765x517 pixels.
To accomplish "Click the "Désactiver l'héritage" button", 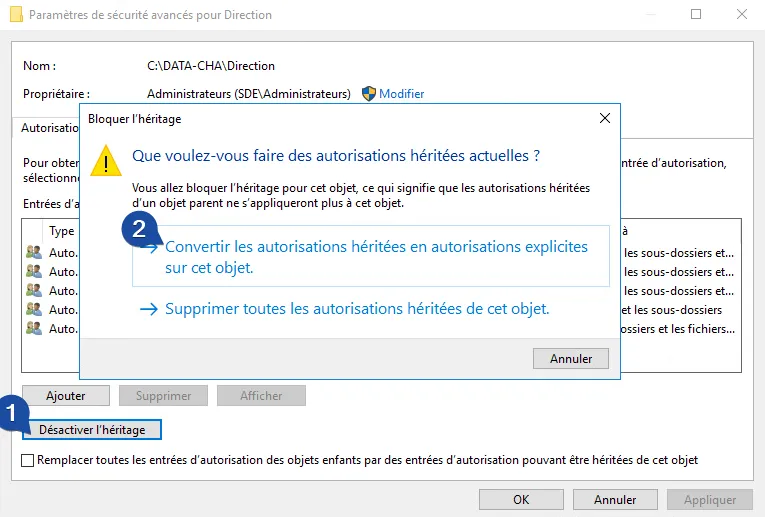I will (92, 430).
